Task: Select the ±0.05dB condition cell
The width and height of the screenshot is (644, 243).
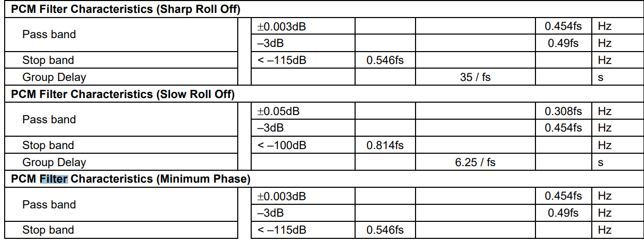Action: pos(278,111)
